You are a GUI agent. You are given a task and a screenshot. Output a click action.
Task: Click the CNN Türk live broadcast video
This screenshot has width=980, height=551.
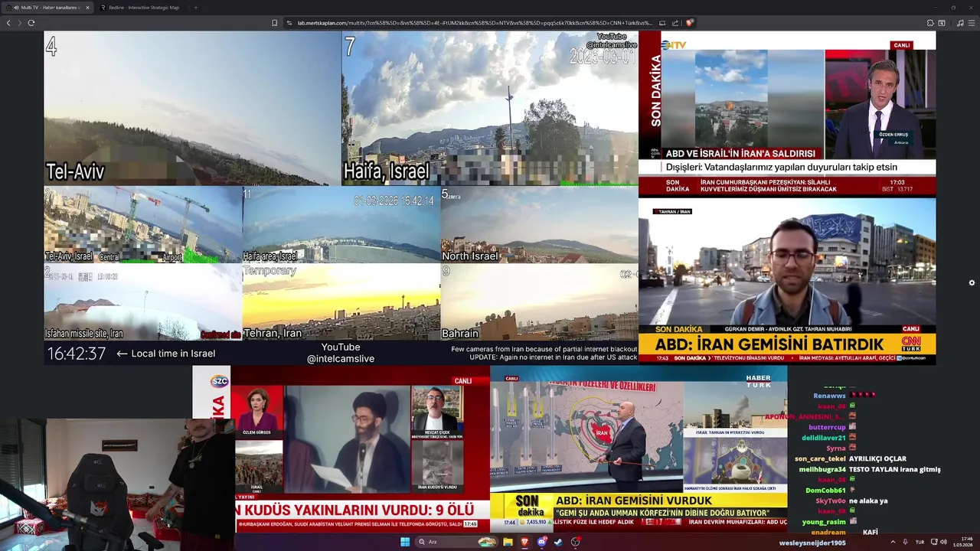tap(787, 281)
